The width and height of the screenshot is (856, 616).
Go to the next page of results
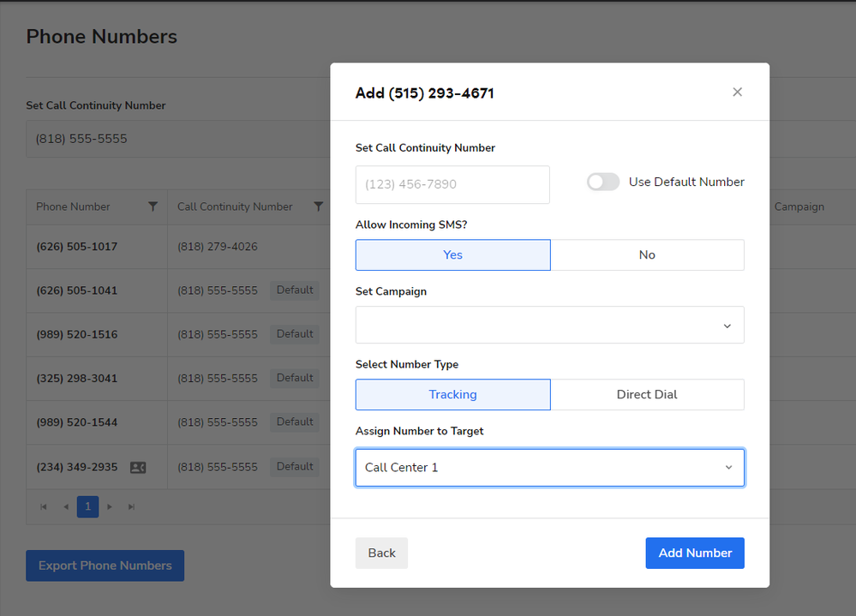(x=110, y=506)
